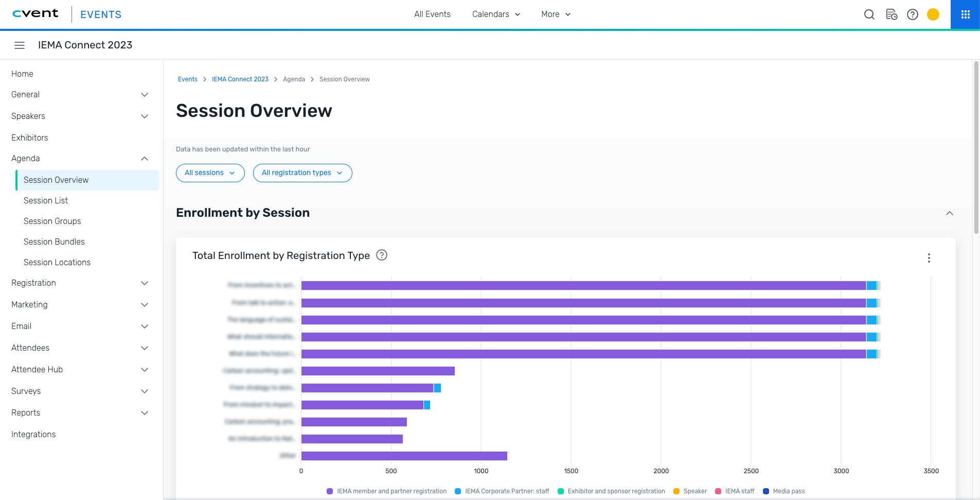Open the app switcher grid icon

966,14
